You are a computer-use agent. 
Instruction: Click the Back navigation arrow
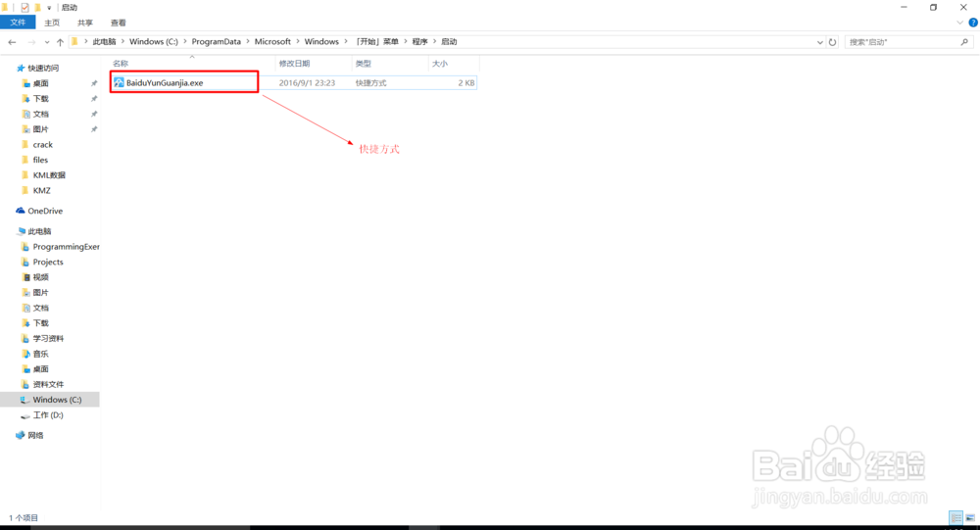point(12,42)
